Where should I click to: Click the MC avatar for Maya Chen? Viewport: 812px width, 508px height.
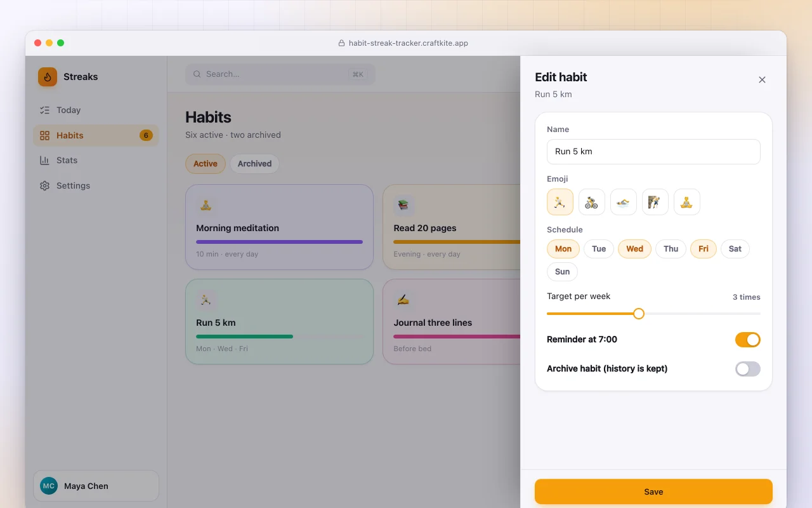point(49,486)
